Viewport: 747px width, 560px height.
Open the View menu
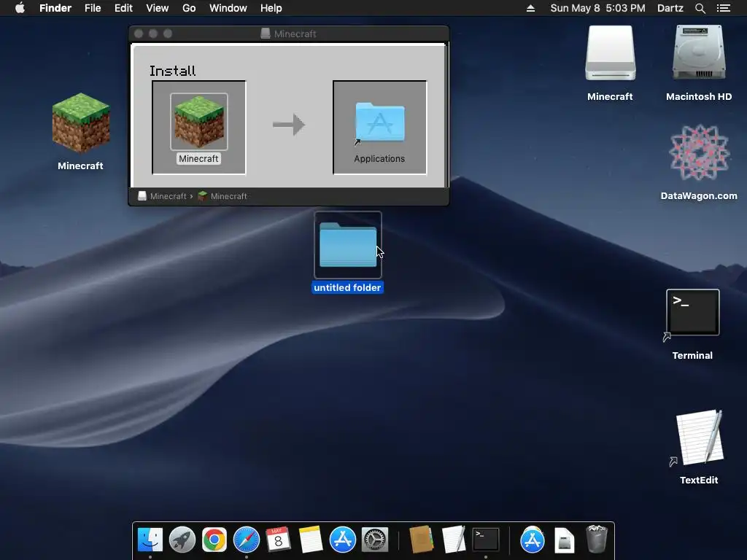coord(158,8)
